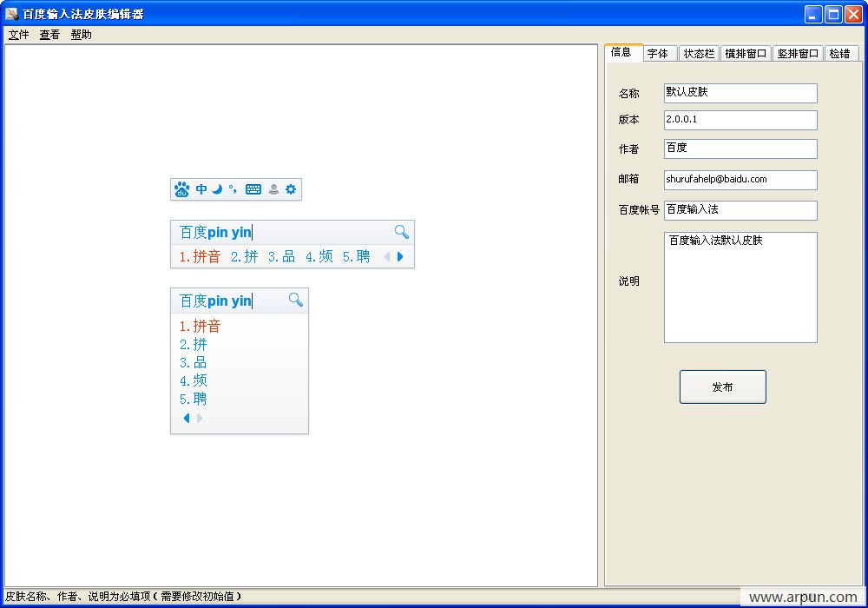Click next-page arrow in horizontal candidate window
The width and height of the screenshot is (868, 608).
tap(400, 256)
